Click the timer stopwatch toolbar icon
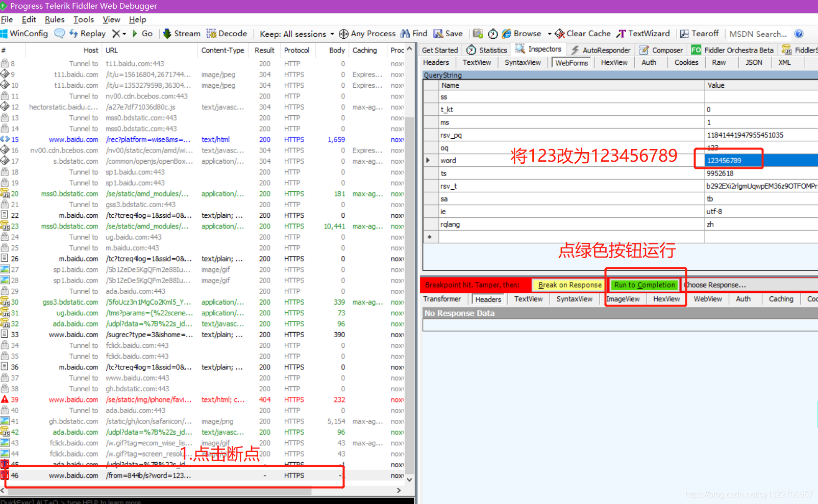This screenshot has width=818, height=504. [493, 34]
